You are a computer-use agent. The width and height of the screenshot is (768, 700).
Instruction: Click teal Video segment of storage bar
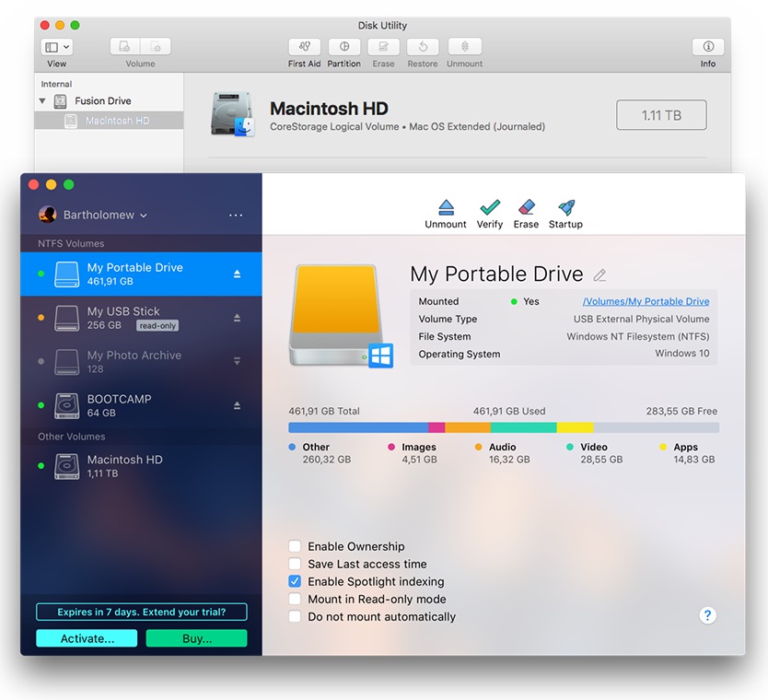tap(524, 427)
